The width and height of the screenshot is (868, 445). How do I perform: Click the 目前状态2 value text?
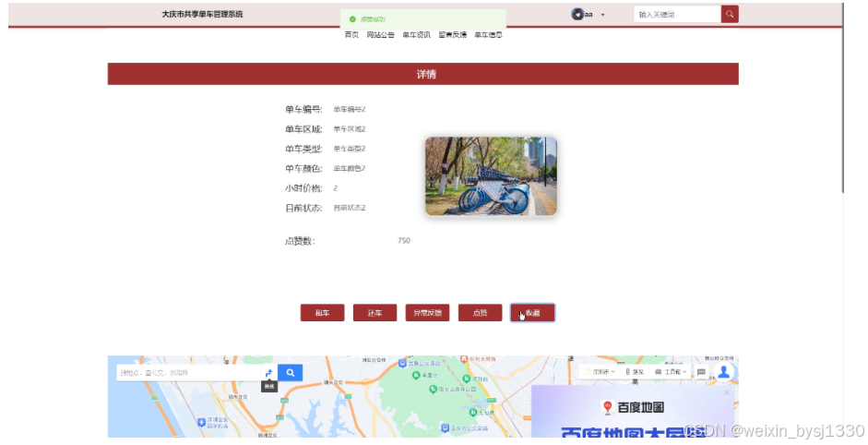click(350, 208)
